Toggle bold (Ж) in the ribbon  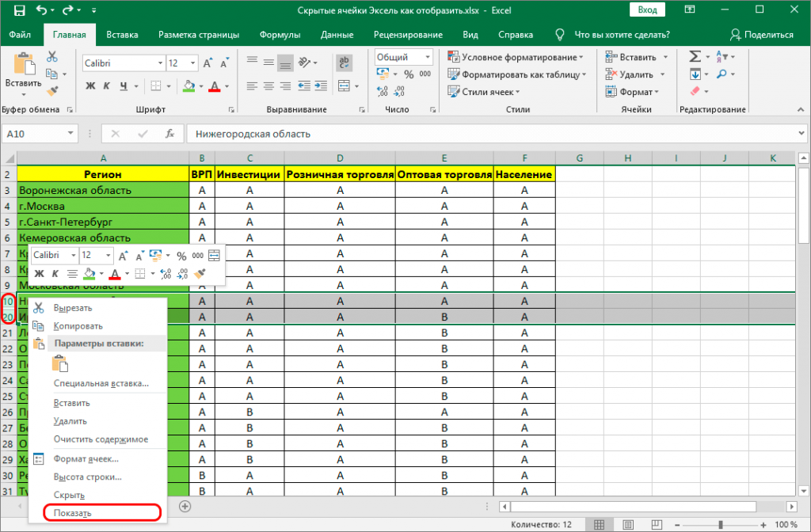click(90, 86)
